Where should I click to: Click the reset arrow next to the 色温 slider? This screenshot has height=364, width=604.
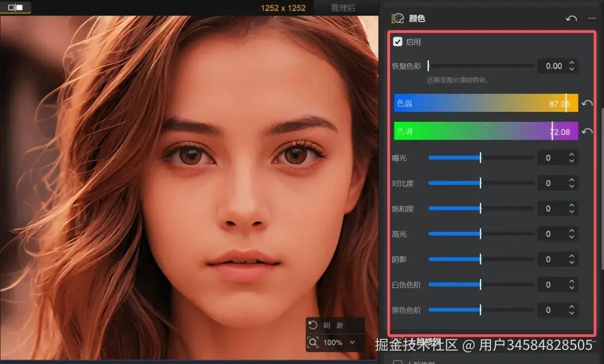point(587,103)
